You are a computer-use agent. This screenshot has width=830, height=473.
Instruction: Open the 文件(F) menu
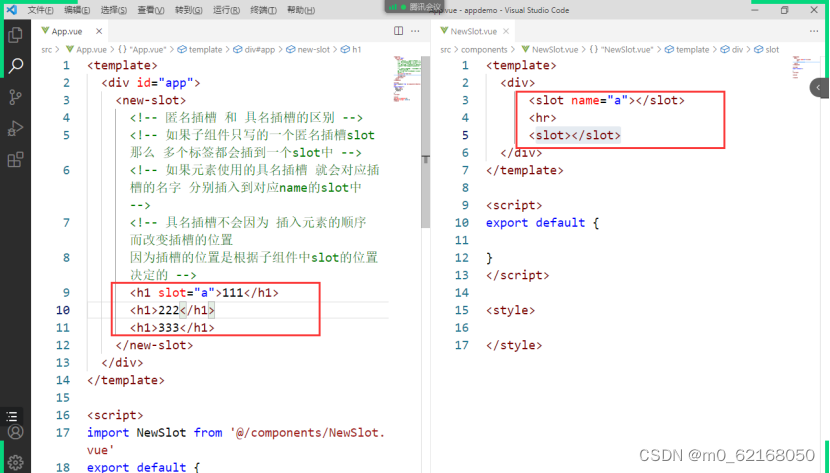coord(40,10)
